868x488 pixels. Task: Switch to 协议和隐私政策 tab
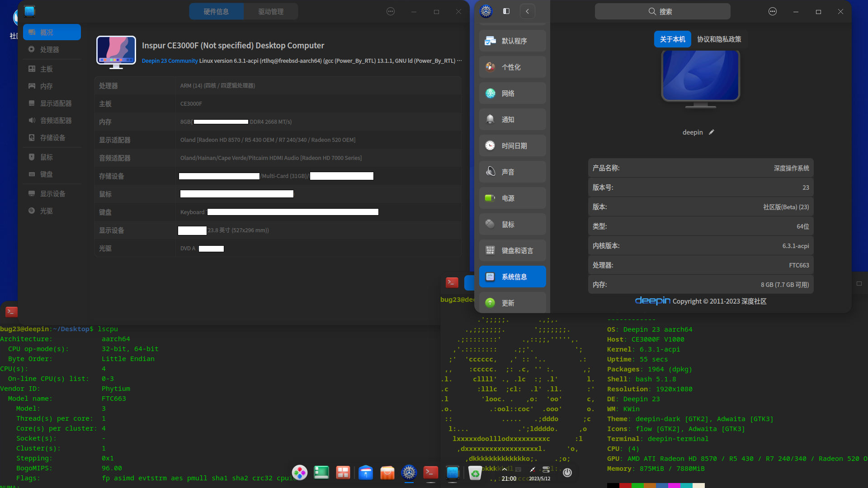click(719, 39)
